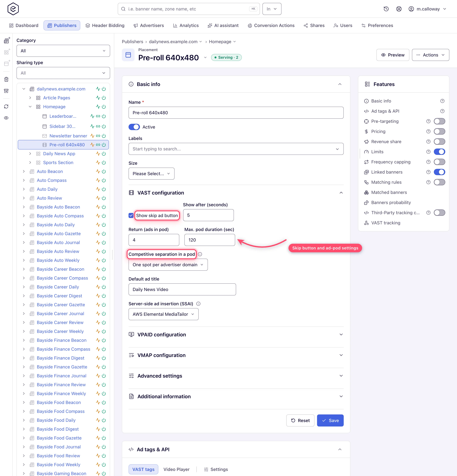Go to Header Bidding tab

(x=105, y=26)
